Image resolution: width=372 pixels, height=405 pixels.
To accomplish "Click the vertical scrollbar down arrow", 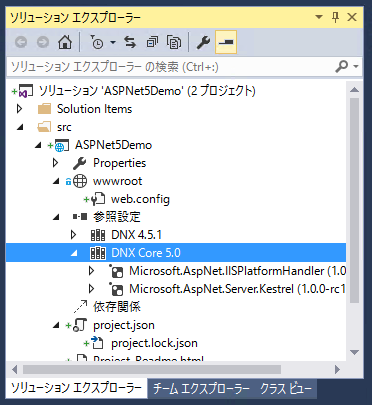I will (354, 352).
